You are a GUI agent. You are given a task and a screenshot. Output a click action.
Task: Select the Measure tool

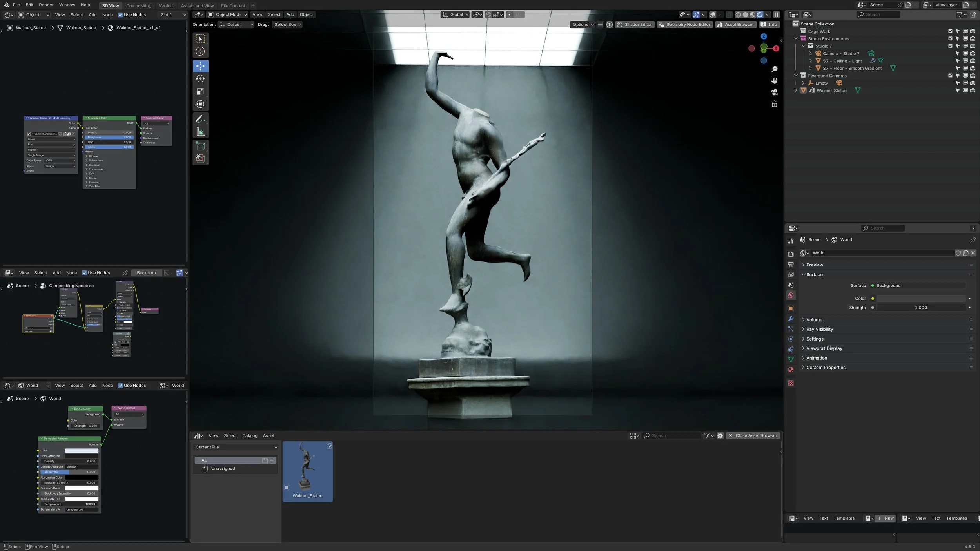[x=200, y=132]
